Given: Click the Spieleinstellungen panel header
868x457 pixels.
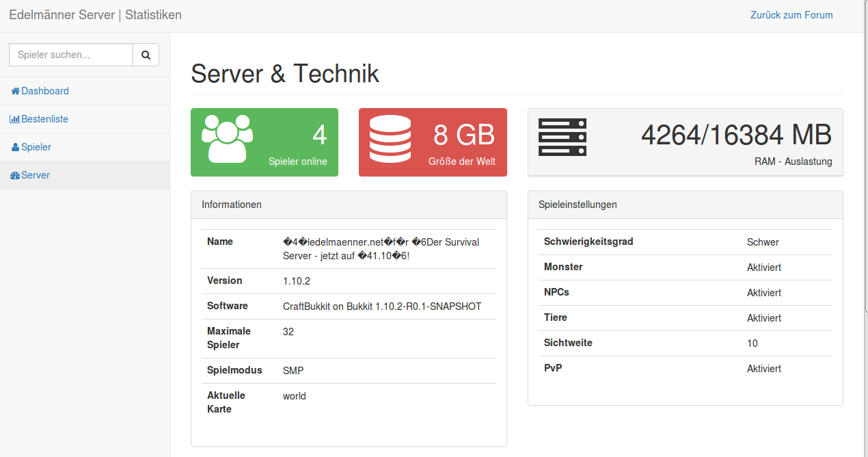Looking at the screenshot, I should [x=577, y=204].
